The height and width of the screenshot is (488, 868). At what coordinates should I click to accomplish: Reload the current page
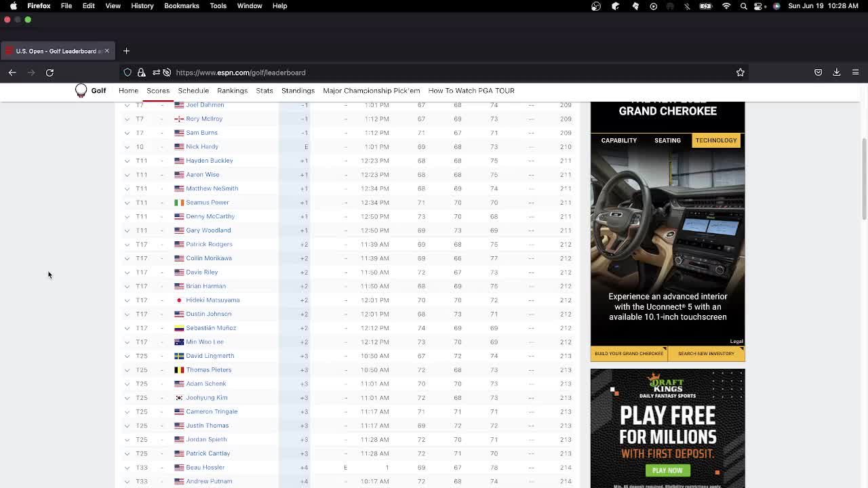[x=50, y=73]
